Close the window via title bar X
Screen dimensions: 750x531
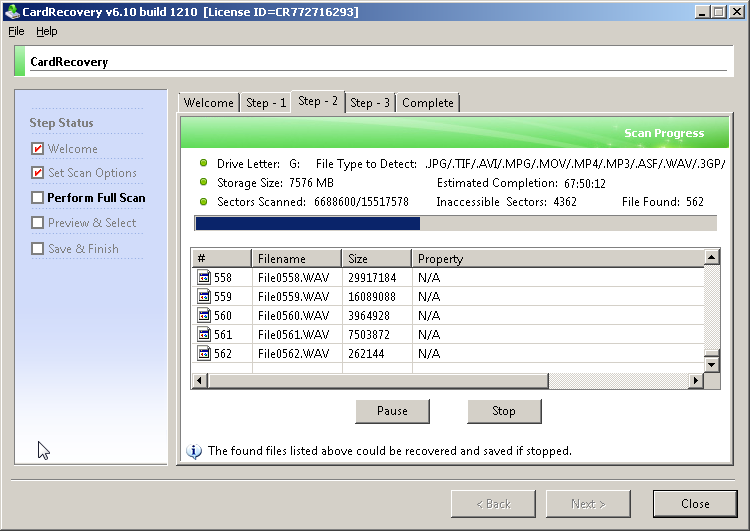737,11
